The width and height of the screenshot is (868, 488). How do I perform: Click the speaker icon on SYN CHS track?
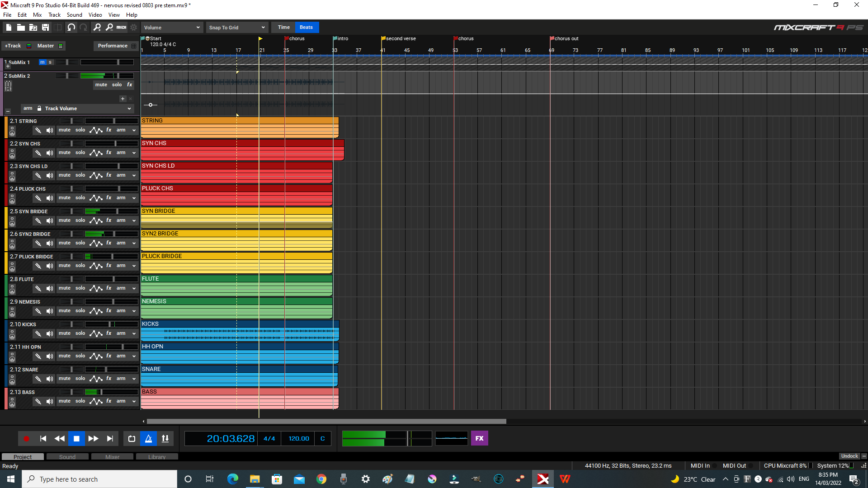pyautogui.click(x=50, y=153)
